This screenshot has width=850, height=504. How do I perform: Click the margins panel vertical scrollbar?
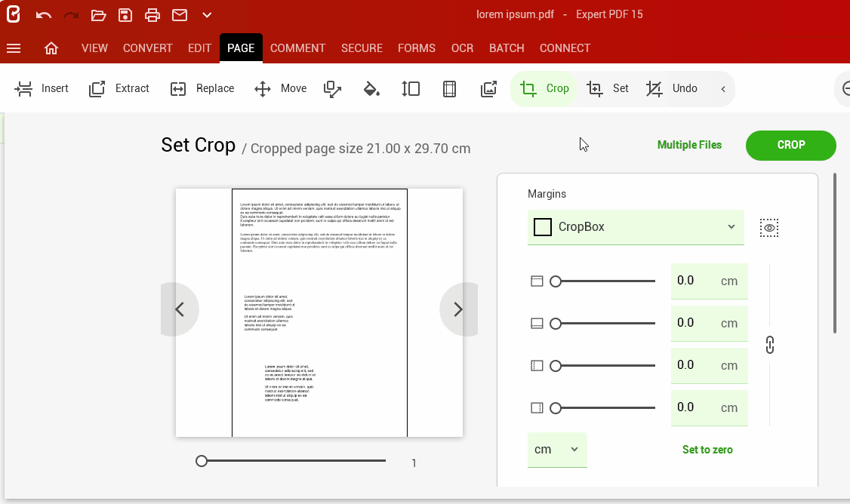coord(835,253)
